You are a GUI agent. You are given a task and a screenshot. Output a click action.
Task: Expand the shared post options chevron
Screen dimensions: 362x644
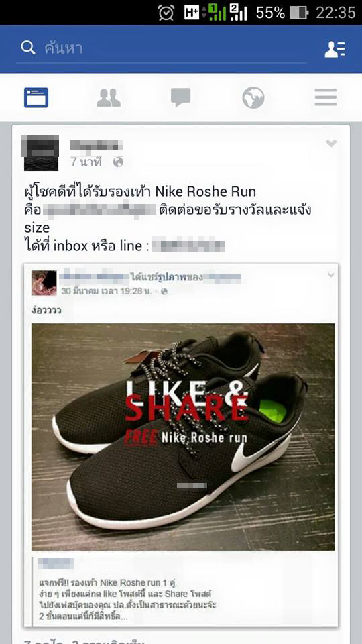click(330, 275)
